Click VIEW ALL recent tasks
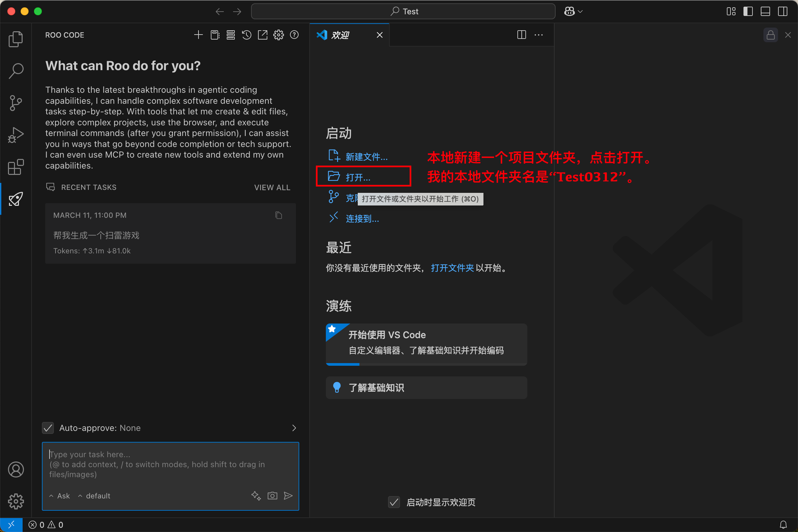The height and width of the screenshot is (532, 798). [x=272, y=187]
